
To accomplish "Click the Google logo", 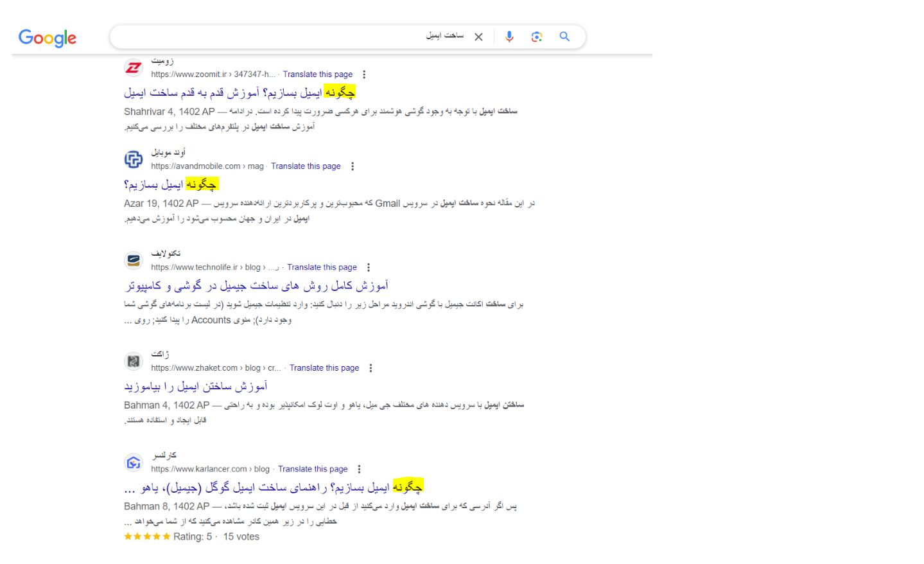I will click(48, 38).
